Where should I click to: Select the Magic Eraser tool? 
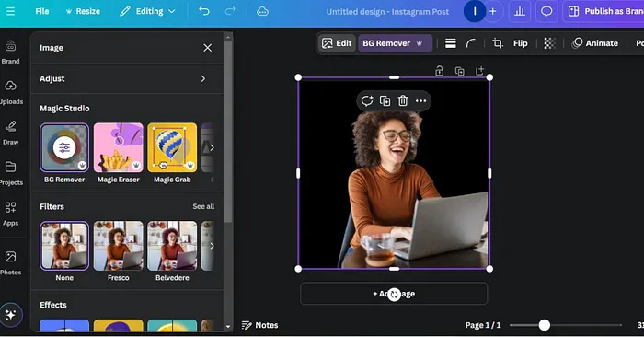[119, 147]
